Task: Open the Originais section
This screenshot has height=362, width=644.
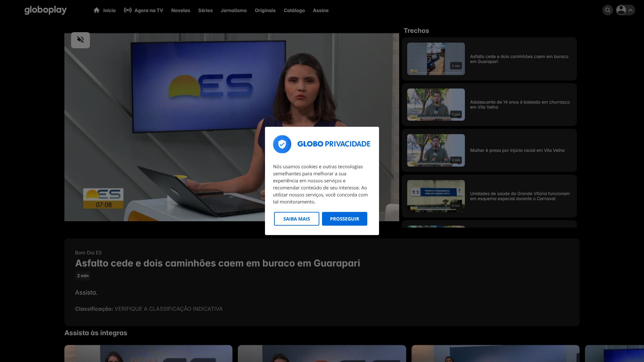Action: click(x=265, y=10)
